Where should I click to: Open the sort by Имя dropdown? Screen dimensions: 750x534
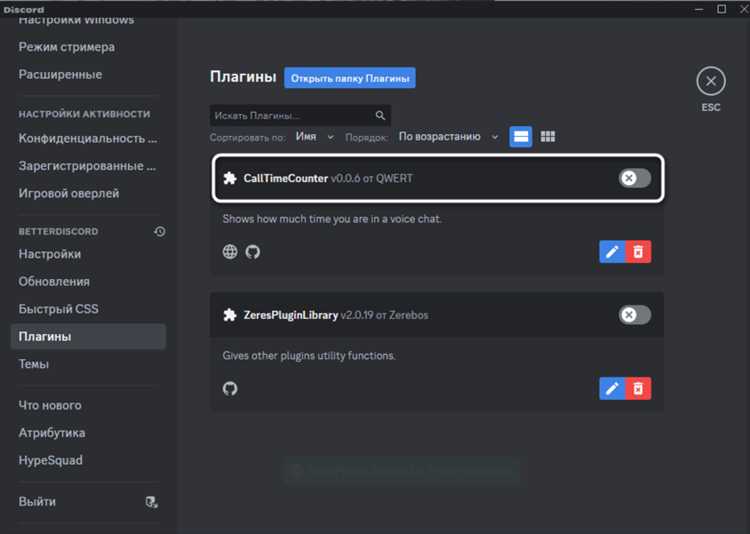pyautogui.click(x=314, y=137)
